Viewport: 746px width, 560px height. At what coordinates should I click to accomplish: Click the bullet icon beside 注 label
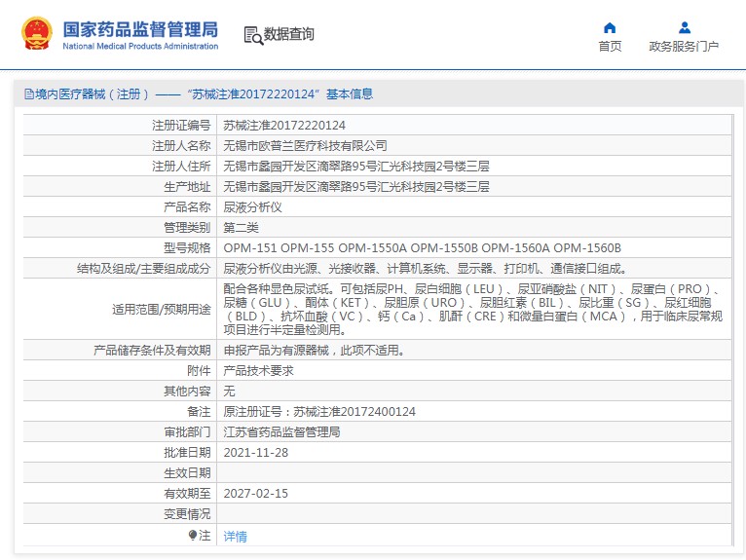193,536
